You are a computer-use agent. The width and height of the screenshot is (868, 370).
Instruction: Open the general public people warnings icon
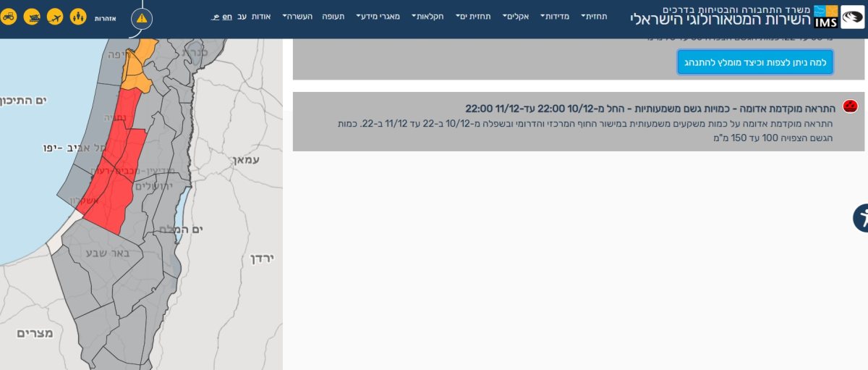(78, 16)
